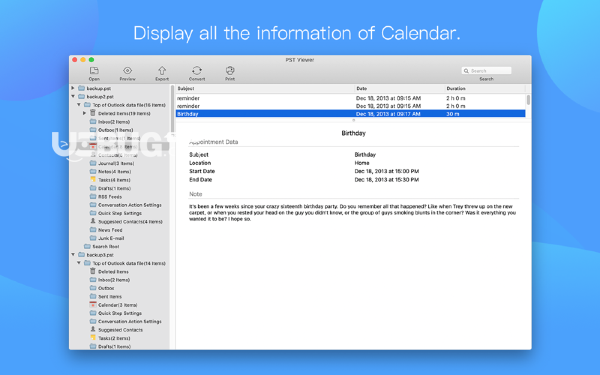The width and height of the screenshot is (600, 375).
Task: Select the Birthday appointment row
Action: pyautogui.click(x=350, y=114)
